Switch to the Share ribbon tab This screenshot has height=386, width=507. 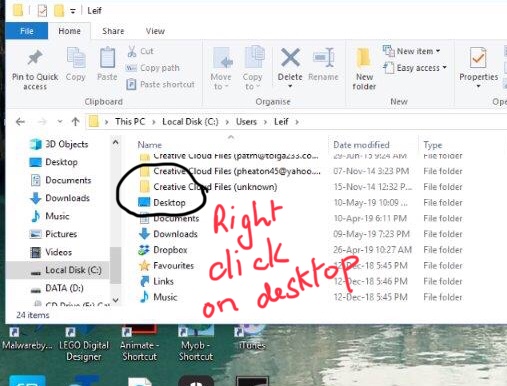point(113,31)
